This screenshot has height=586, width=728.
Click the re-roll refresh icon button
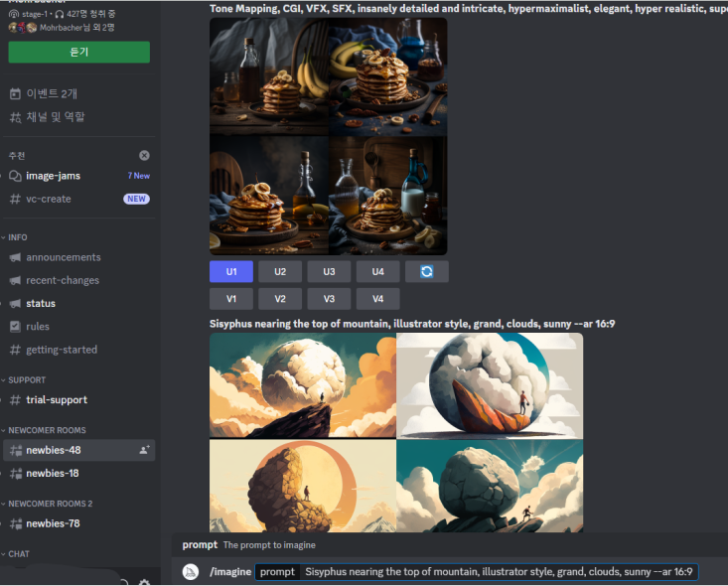pyautogui.click(x=427, y=271)
